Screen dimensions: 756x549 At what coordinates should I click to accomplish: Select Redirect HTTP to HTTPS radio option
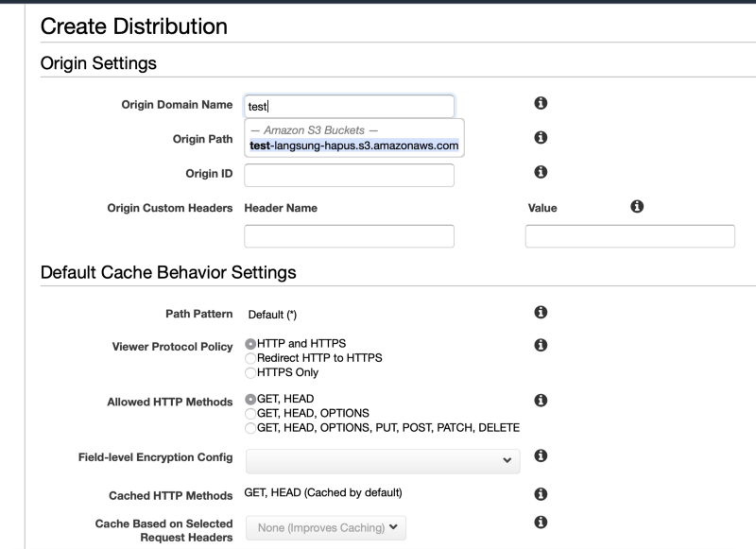click(250, 358)
